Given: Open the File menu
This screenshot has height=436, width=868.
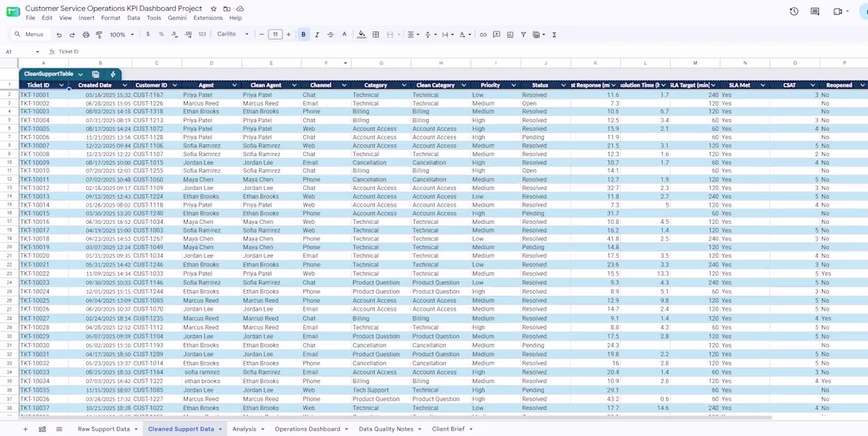Looking at the screenshot, I should pyautogui.click(x=31, y=17).
